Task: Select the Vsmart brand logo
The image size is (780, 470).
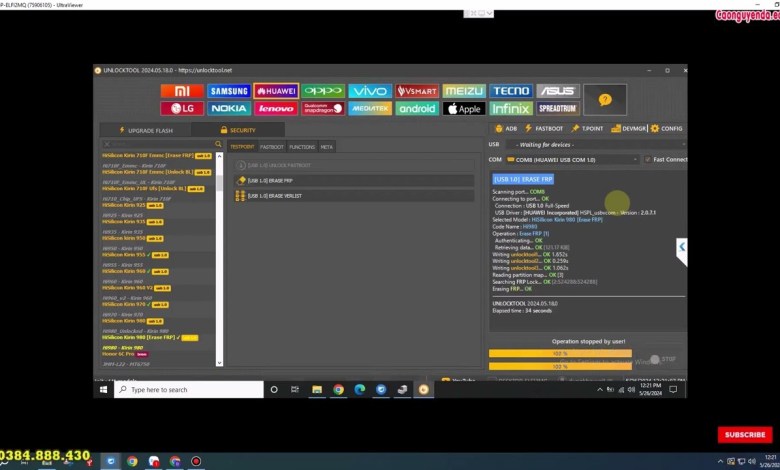Action: tap(417, 91)
